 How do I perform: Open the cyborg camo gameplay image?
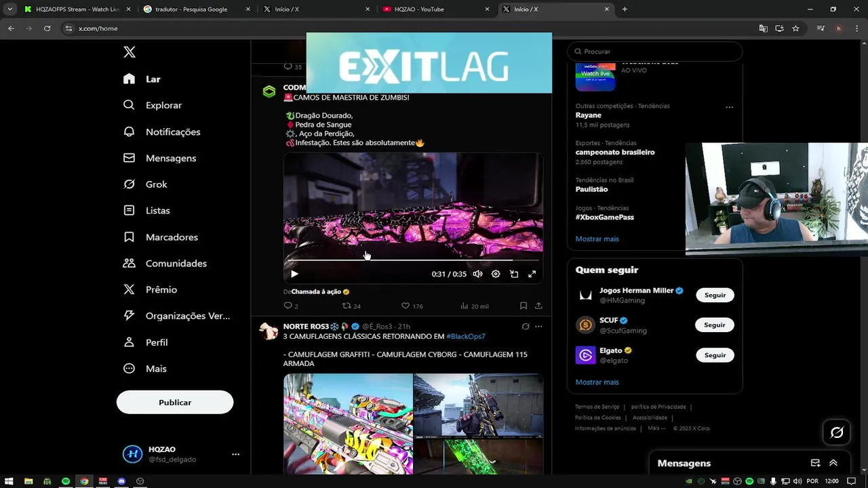(x=479, y=405)
